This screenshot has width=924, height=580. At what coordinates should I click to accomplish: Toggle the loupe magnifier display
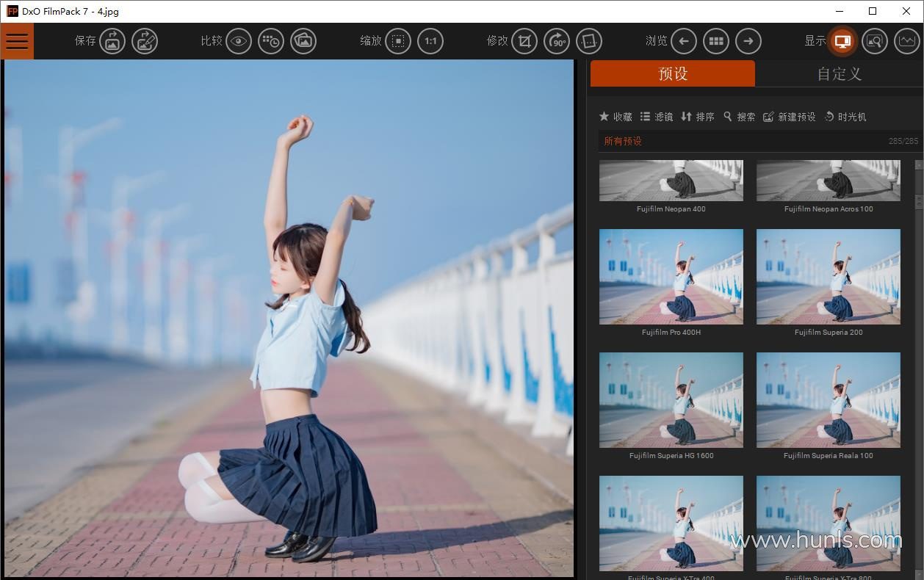point(875,41)
